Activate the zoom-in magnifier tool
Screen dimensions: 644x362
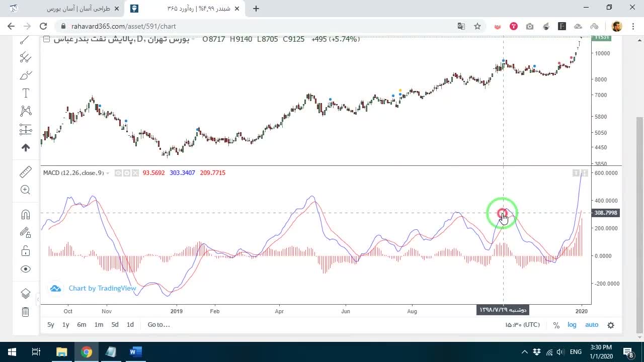click(26, 190)
